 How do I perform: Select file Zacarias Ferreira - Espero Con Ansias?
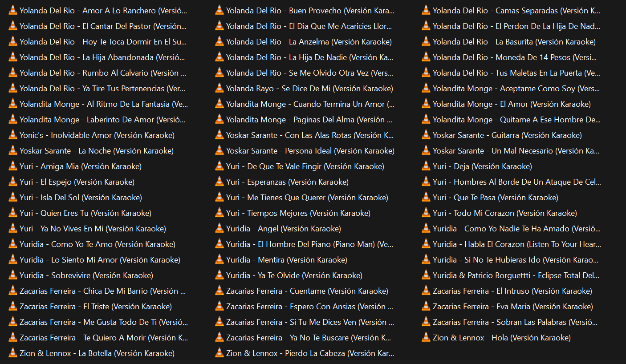coord(305,306)
